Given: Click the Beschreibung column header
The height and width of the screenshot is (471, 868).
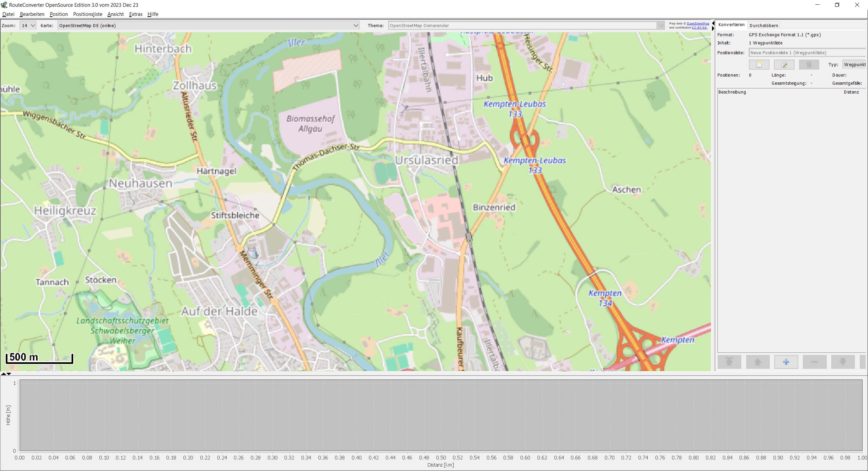Looking at the screenshot, I should (732, 92).
